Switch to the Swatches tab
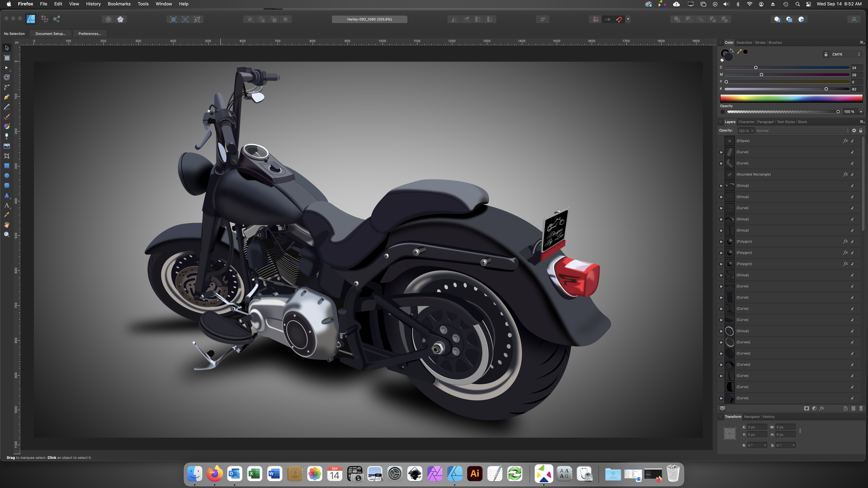868x488 pixels. point(744,42)
